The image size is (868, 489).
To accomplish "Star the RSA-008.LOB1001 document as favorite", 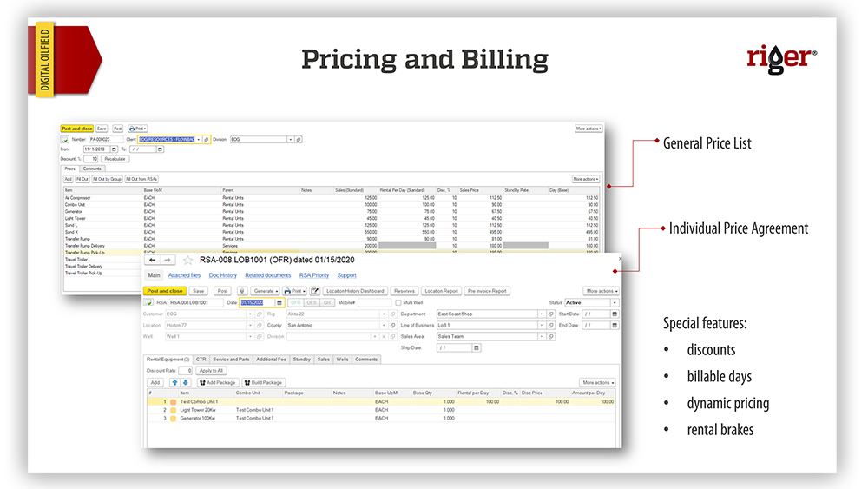I will click(x=187, y=260).
